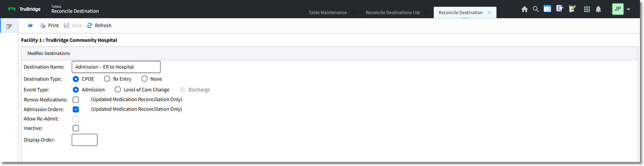Open the documents icon in header
Image resolution: width=644 pixels, height=166 pixels.
tap(560, 9)
